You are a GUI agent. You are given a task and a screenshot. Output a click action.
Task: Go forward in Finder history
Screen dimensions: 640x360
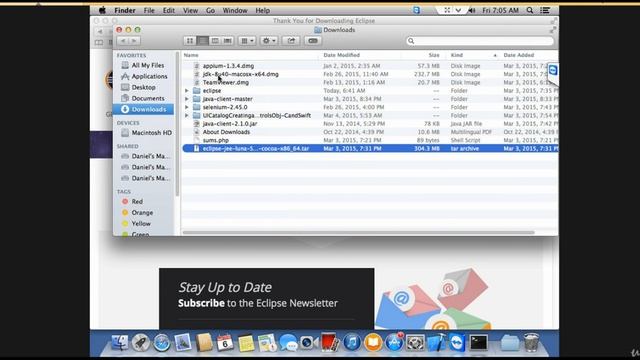(135, 41)
